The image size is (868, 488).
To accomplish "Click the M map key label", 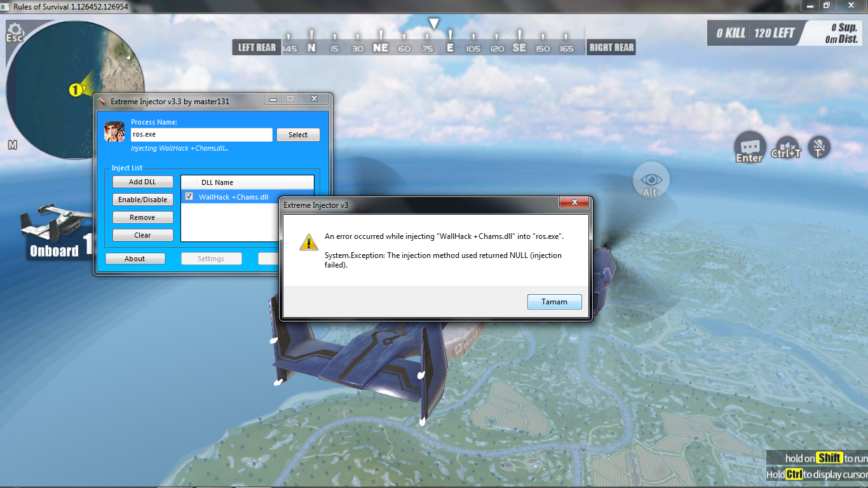I will point(12,145).
